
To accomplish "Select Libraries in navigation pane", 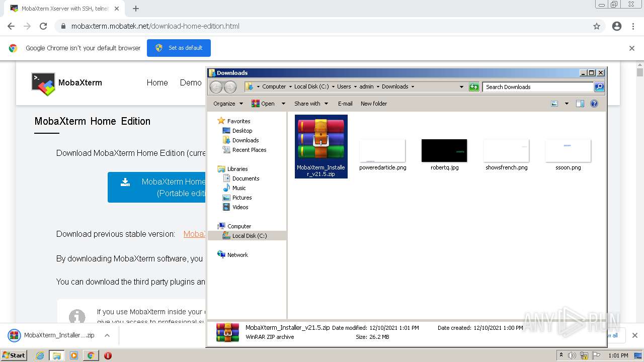I will pos(237,169).
